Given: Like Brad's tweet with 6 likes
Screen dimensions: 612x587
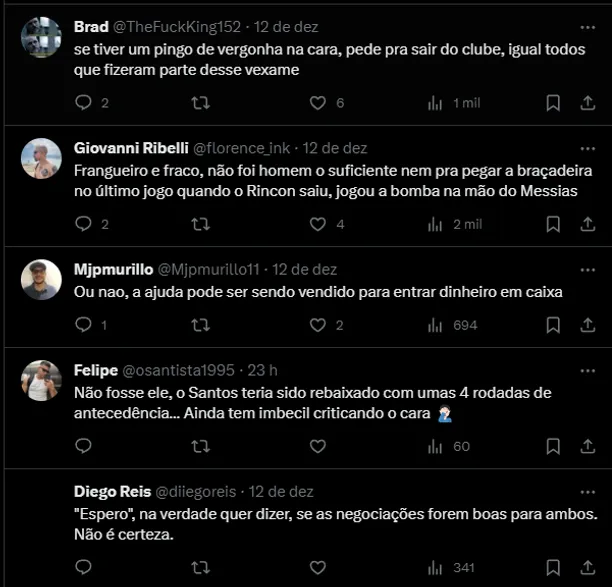Looking at the screenshot, I should (x=318, y=103).
